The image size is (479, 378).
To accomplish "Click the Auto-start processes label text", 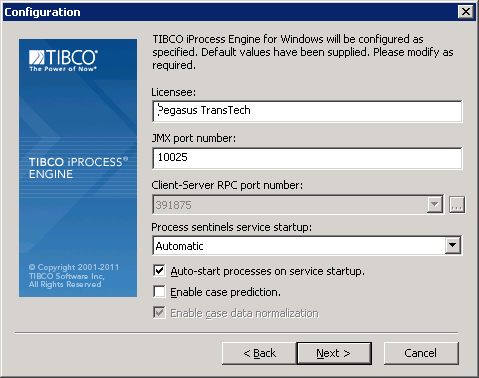I will pyautogui.click(x=267, y=271).
